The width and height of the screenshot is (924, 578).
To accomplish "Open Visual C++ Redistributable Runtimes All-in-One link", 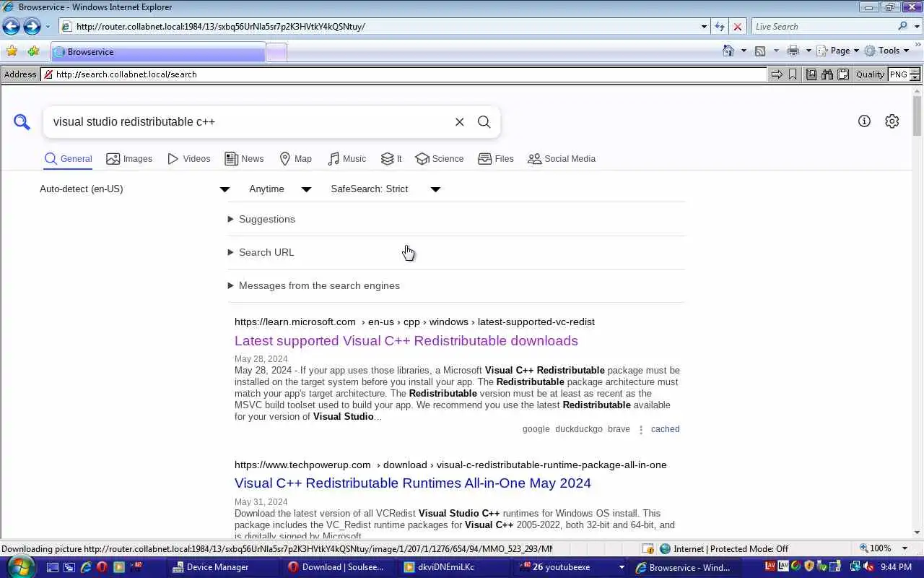I will (x=413, y=483).
